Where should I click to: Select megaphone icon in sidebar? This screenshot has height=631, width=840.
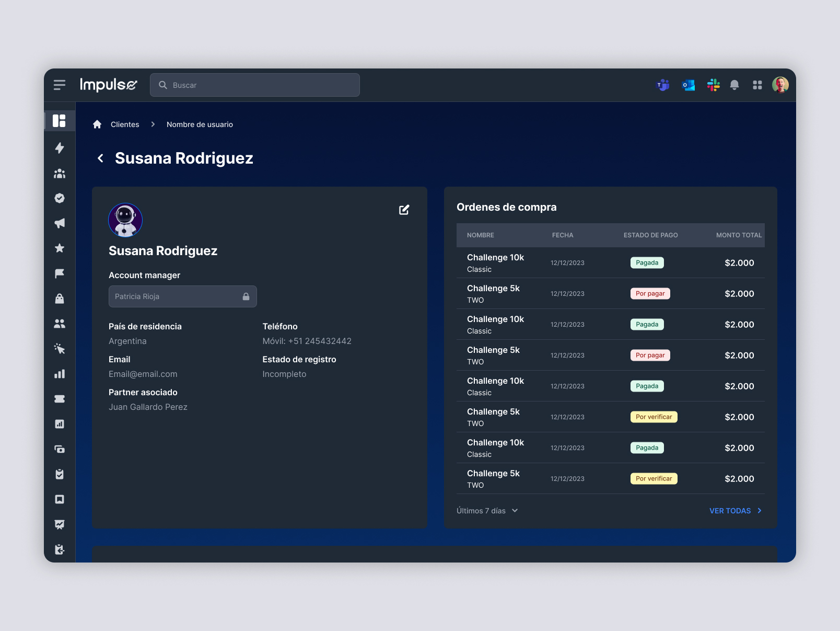coord(60,223)
